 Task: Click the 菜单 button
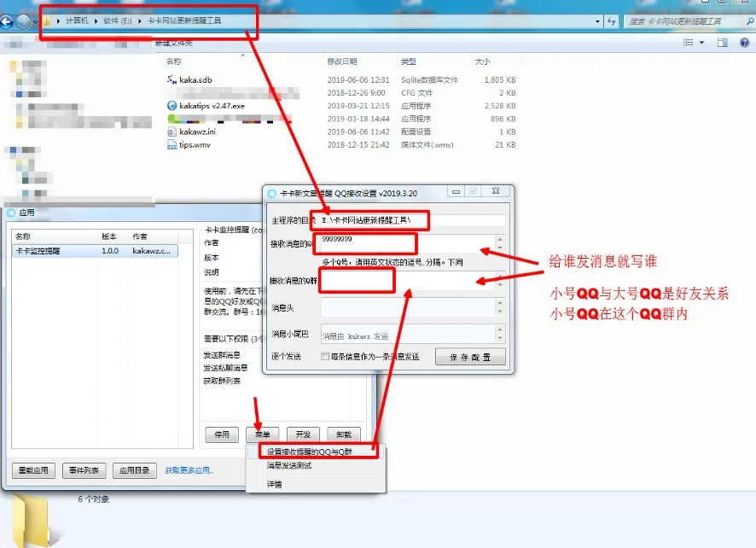262,434
